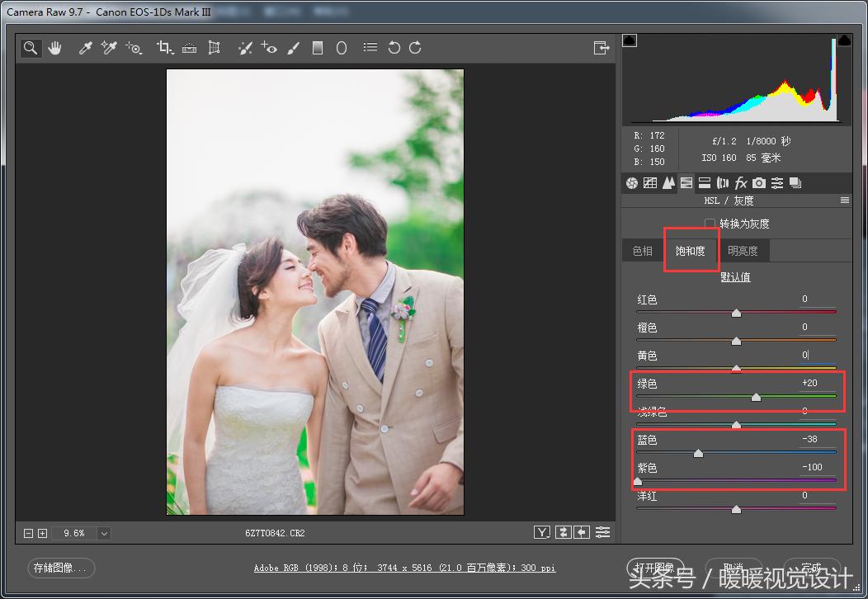The height and width of the screenshot is (599, 868).
Task: Select the Hand tool
Action: click(x=54, y=48)
